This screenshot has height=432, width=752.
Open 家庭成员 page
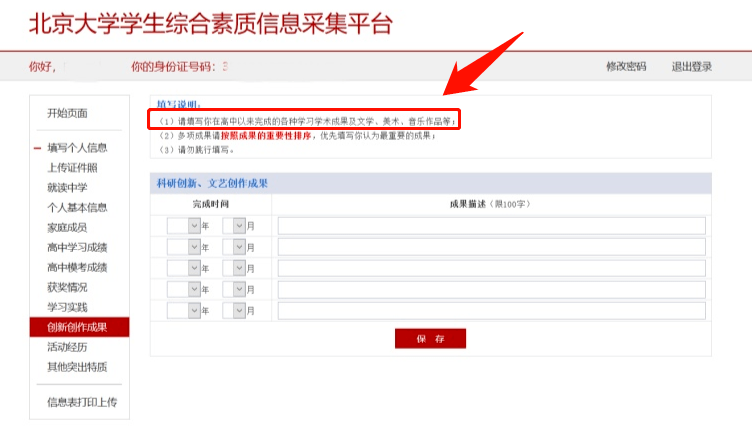coord(67,228)
